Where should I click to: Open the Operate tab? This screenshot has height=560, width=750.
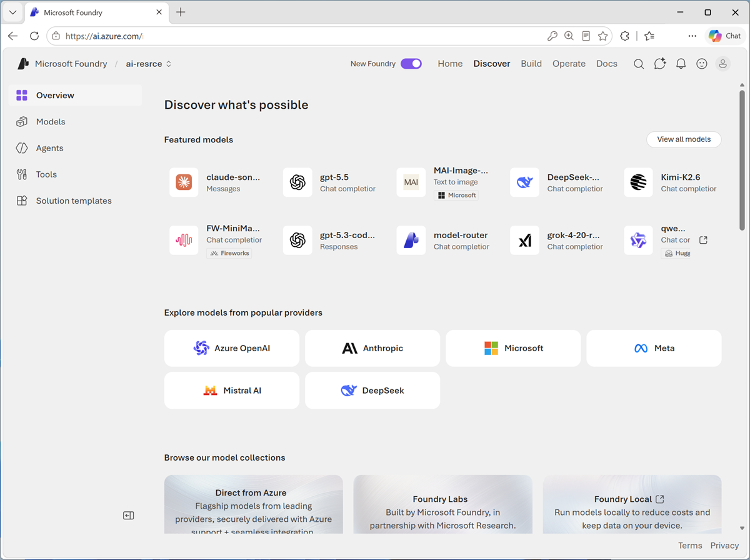pyautogui.click(x=569, y=64)
